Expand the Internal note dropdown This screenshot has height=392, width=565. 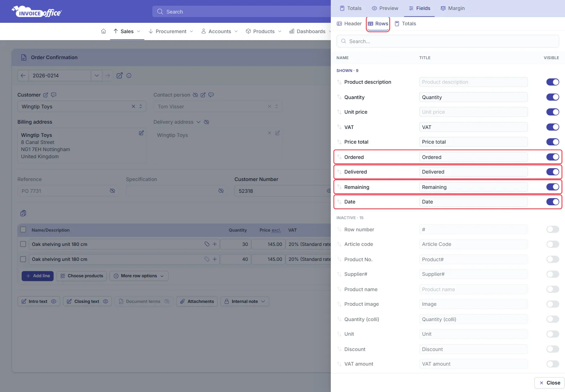pyautogui.click(x=245, y=301)
